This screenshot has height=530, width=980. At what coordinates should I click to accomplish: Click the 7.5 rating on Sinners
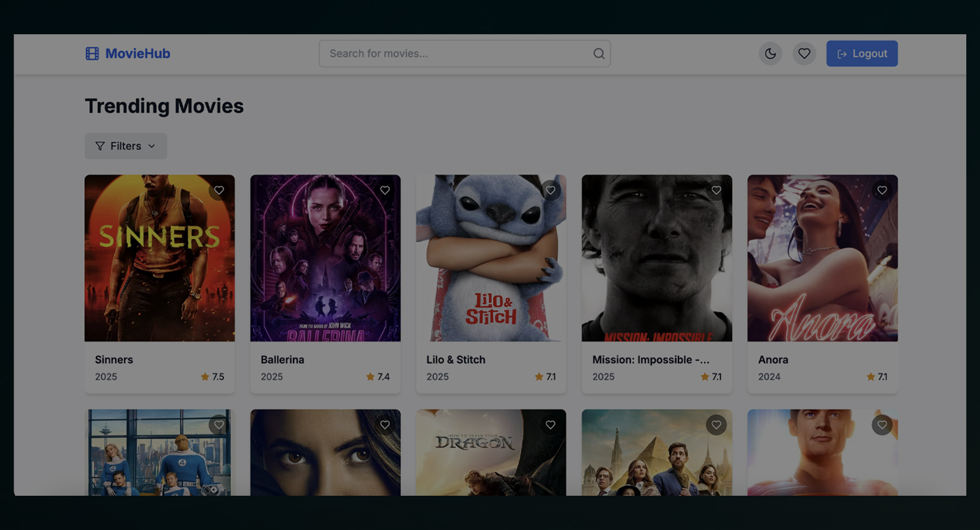(x=218, y=377)
